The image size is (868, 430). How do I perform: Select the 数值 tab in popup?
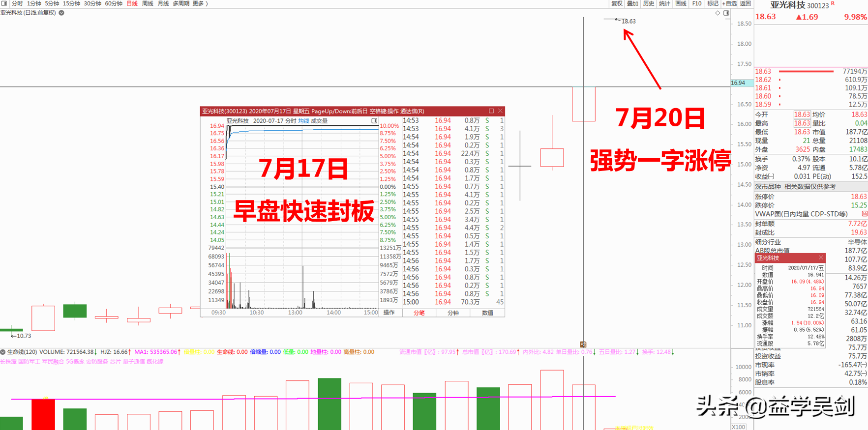[x=487, y=313]
